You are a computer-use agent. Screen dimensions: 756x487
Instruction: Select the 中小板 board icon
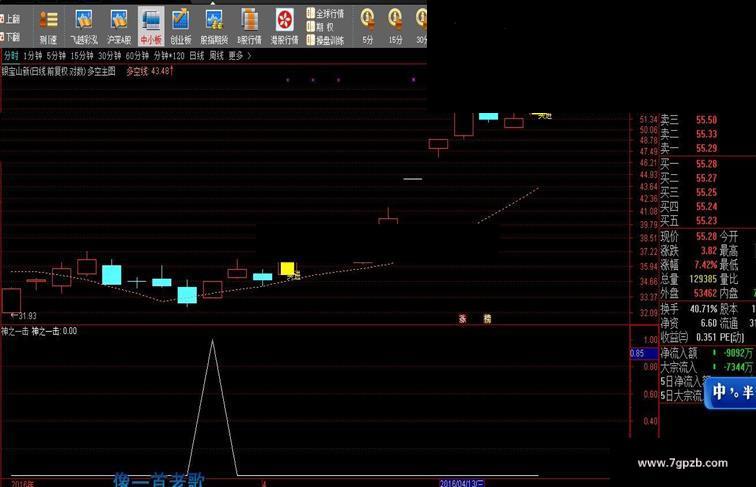pyautogui.click(x=151, y=26)
